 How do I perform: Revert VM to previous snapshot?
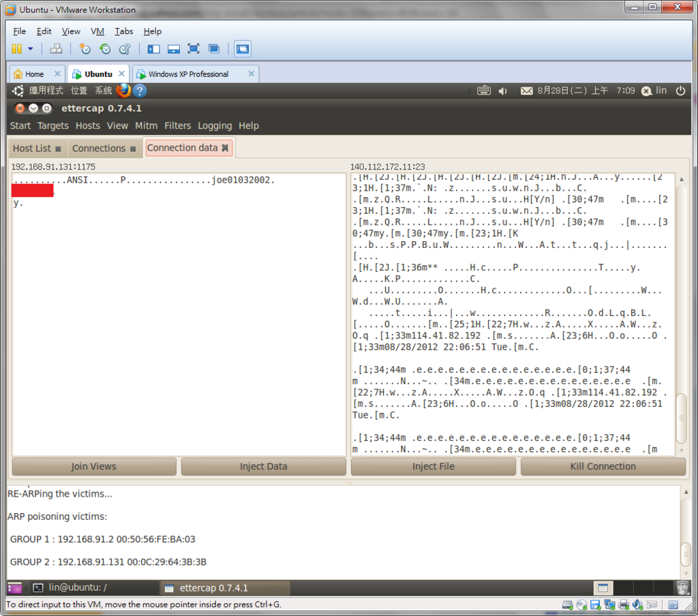click(104, 49)
